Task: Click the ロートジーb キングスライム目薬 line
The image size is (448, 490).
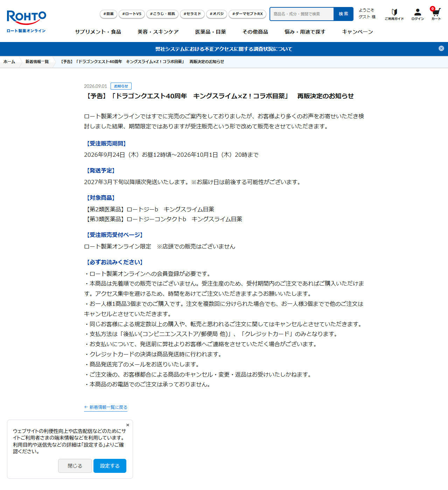Action: 149,209
